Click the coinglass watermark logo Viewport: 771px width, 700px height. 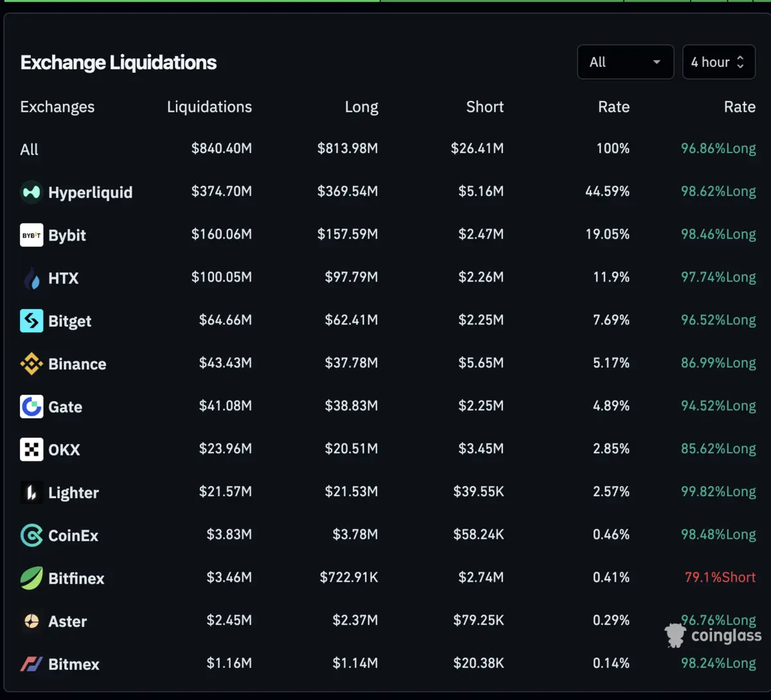coord(713,636)
